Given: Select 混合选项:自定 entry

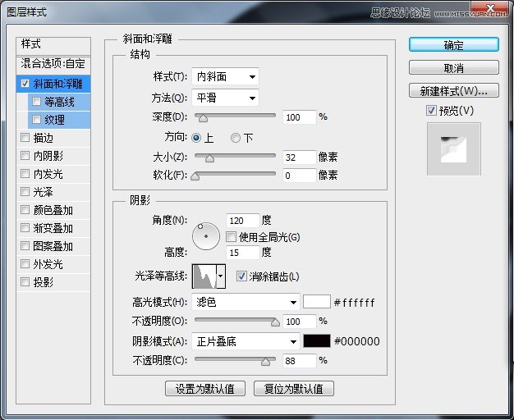Looking at the screenshot, I should 53,64.
